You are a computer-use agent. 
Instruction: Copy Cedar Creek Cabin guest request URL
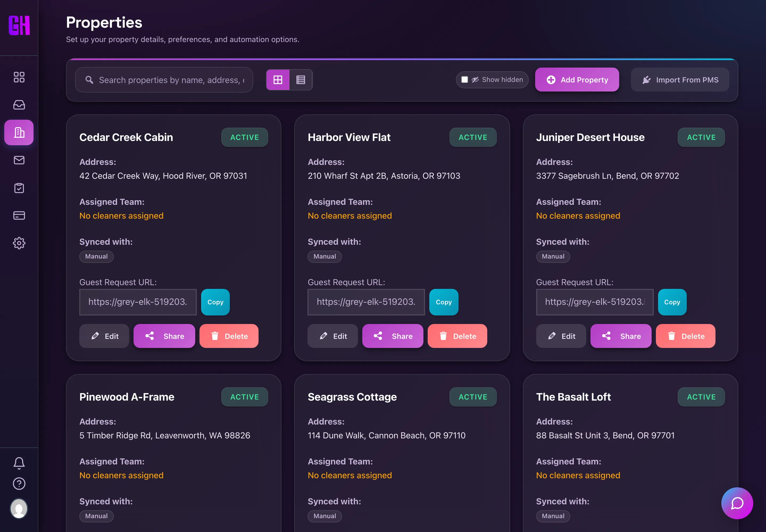coord(215,302)
